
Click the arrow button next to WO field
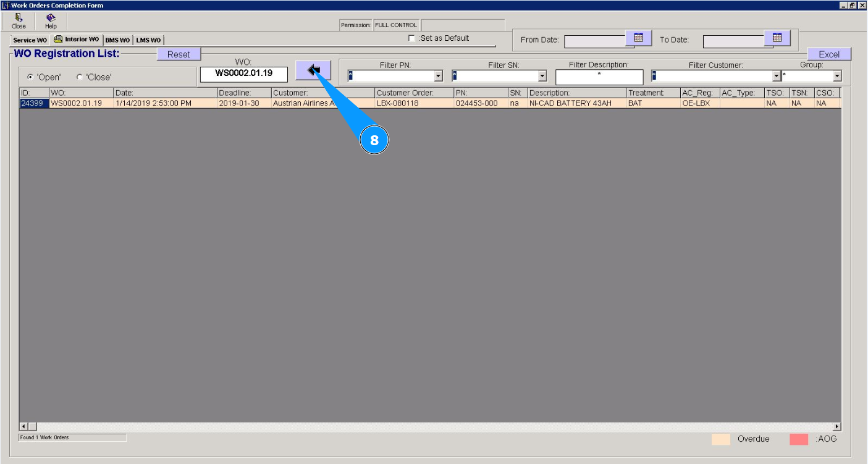pyautogui.click(x=313, y=70)
